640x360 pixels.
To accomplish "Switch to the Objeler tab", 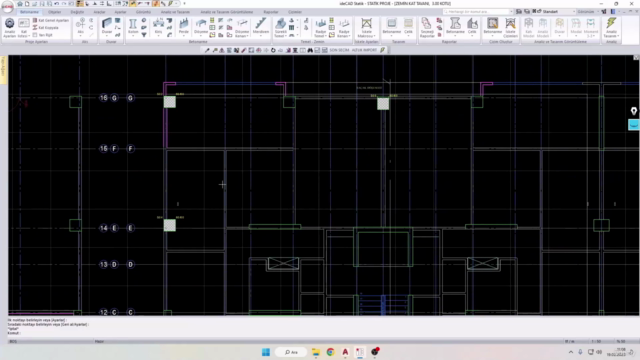I will click(55, 12).
